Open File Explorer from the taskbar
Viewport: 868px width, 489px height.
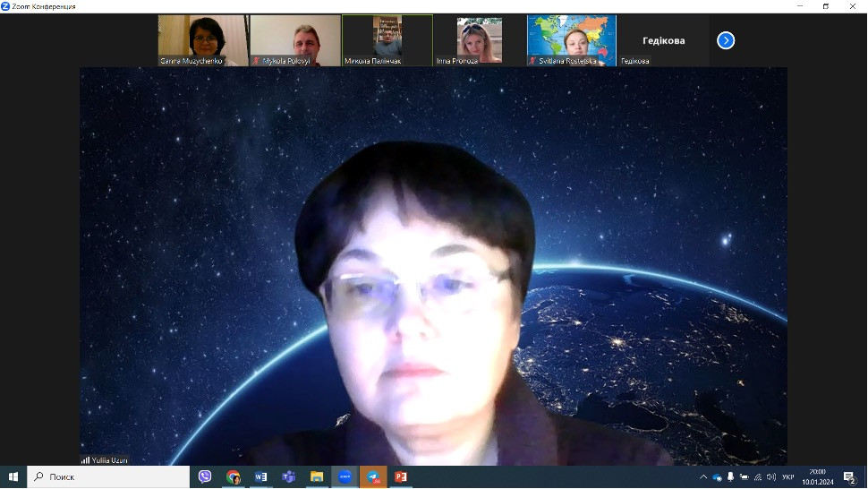click(x=317, y=476)
